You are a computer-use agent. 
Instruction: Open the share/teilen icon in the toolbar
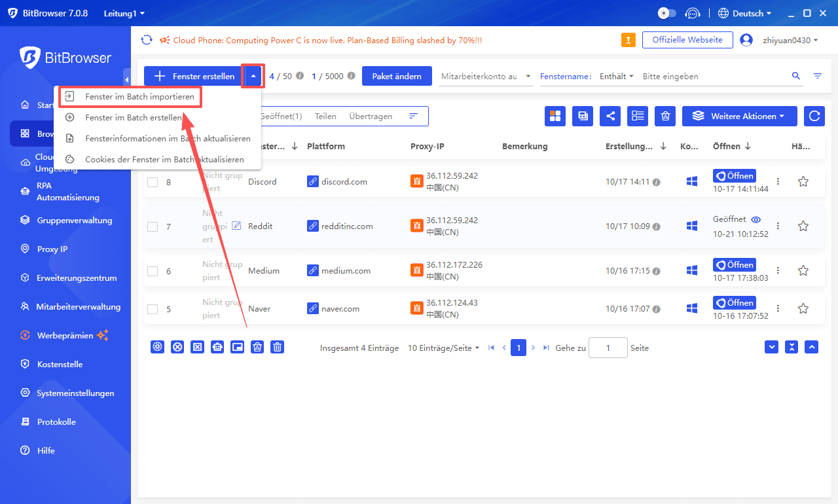(x=610, y=116)
